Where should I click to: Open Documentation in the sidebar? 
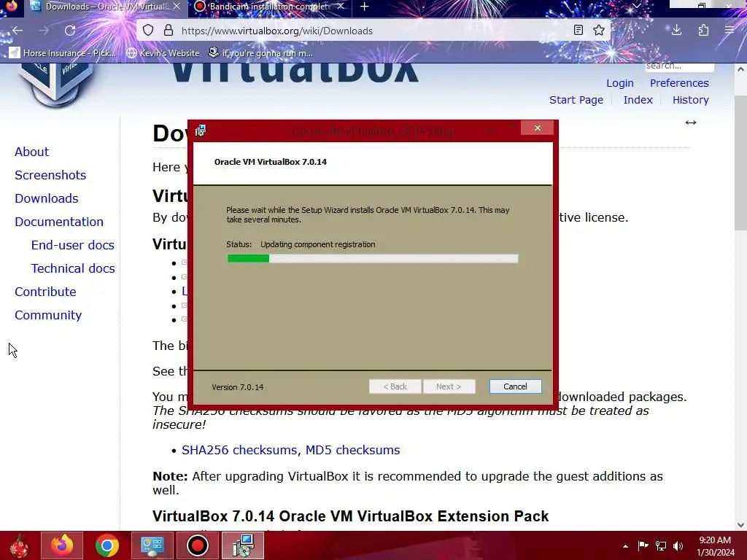pos(59,222)
